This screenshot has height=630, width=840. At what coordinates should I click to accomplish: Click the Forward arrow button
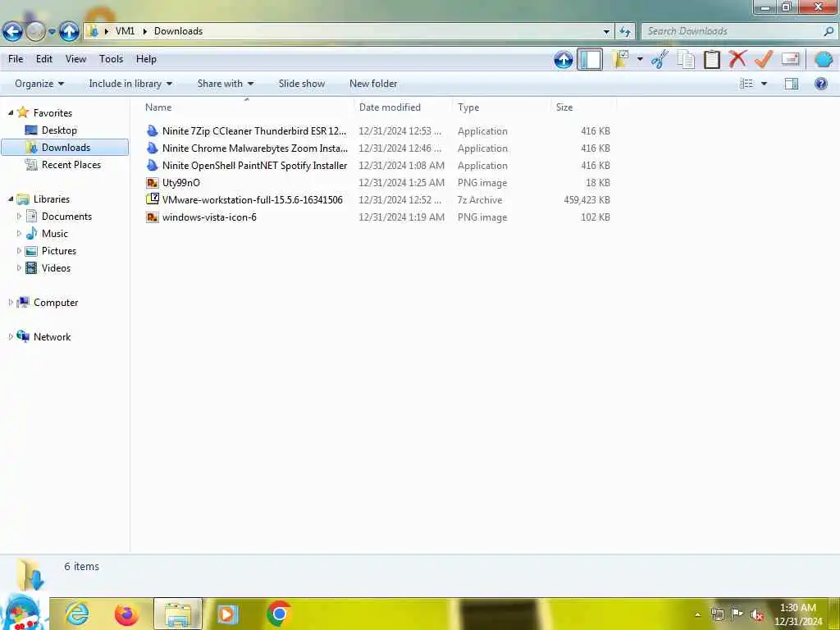tap(35, 32)
